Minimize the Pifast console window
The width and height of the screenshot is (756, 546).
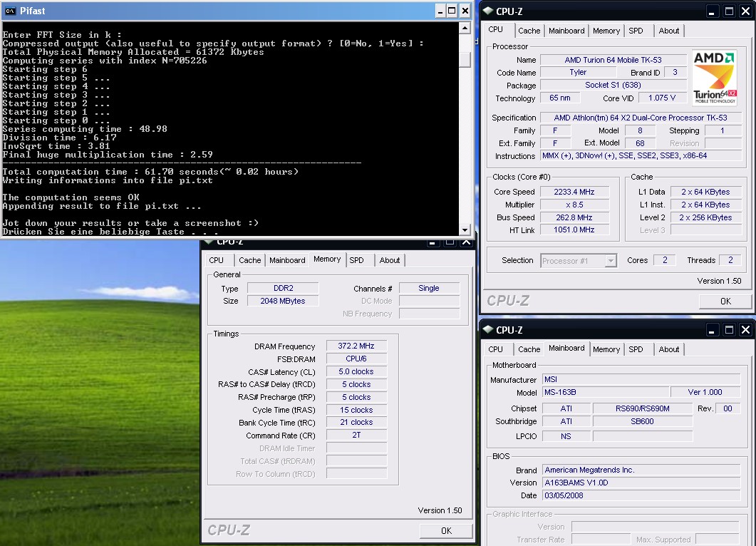pos(440,11)
